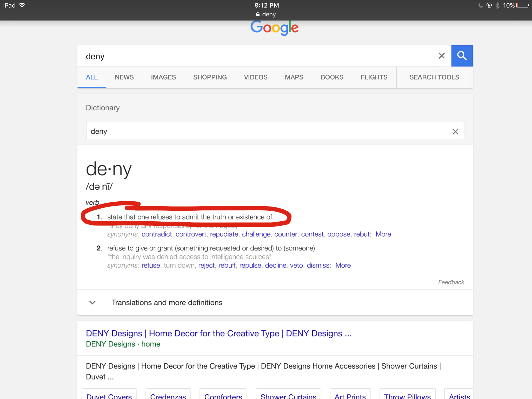
Task: Show More synonyms after 'dismiss'
Action: (343, 265)
